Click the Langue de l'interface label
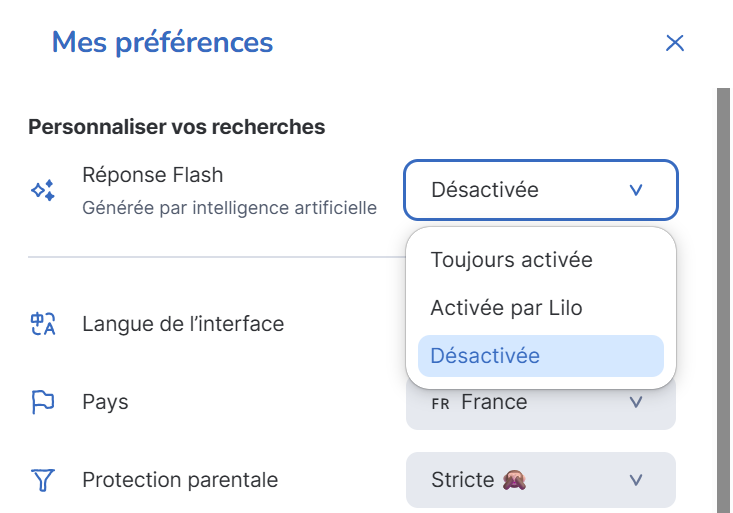This screenshot has width=733, height=513. (183, 324)
